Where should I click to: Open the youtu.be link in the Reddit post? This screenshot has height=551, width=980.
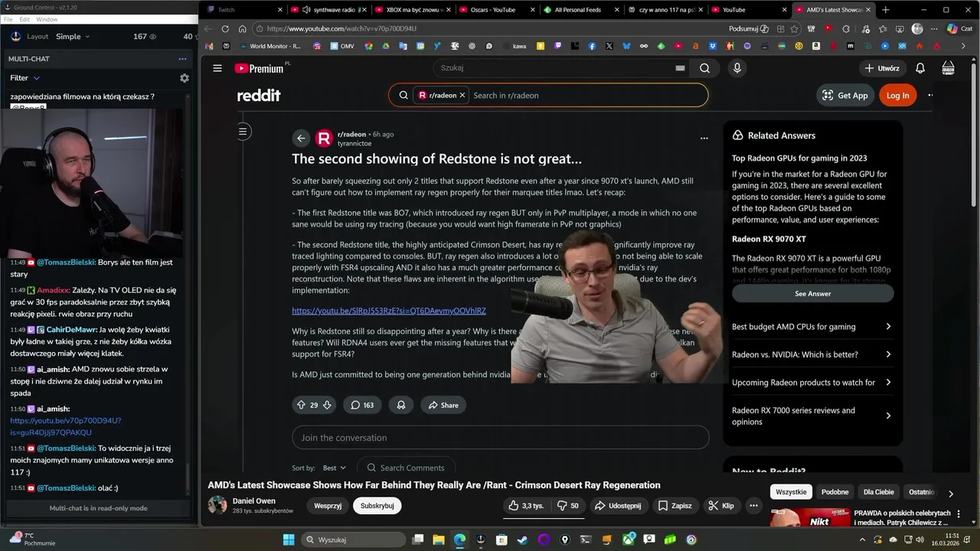point(389,311)
